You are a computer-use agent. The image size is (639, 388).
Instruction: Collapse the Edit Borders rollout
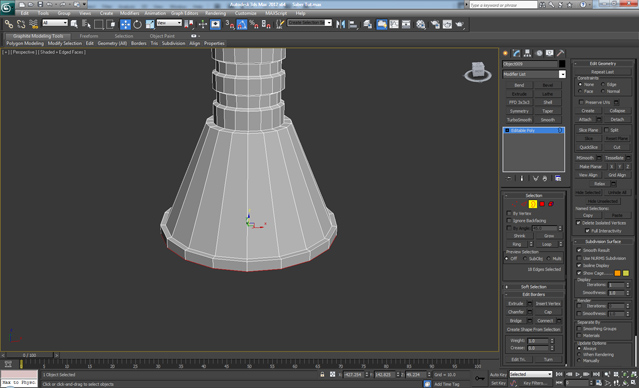[533, 295]
